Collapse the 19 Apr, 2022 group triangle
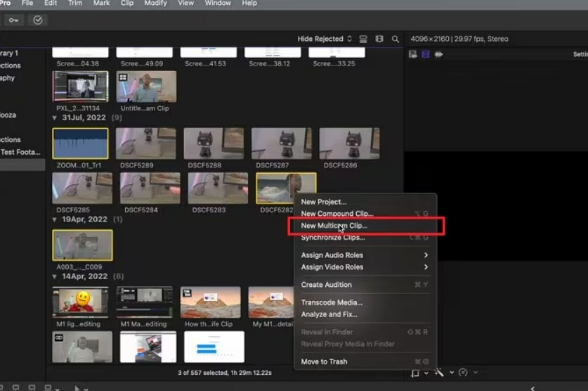The width and height of the screenshot is (588, 391). [54, 219]
